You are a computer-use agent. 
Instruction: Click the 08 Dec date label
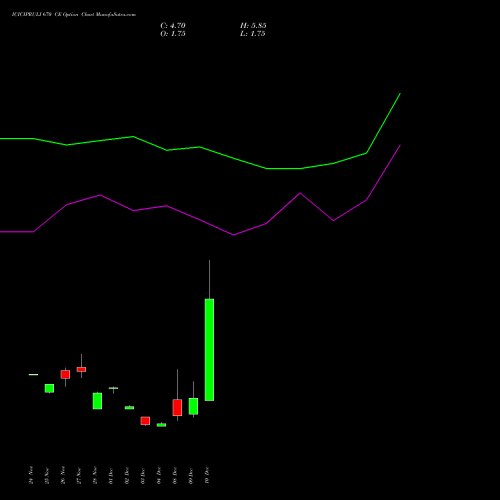[x=175, y=476]
